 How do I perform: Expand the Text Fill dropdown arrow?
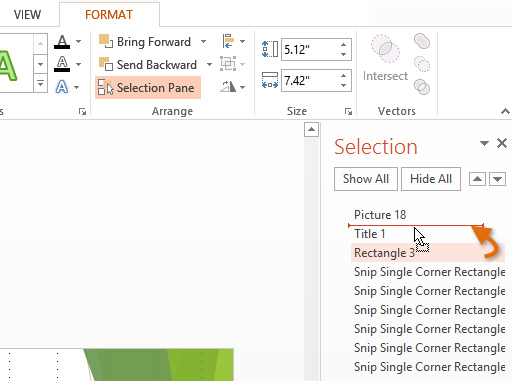[78, 42]
